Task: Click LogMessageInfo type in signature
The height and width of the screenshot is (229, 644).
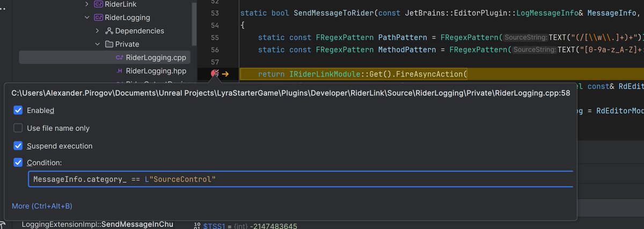Action: pyautogui.click(x=547, y=13)
